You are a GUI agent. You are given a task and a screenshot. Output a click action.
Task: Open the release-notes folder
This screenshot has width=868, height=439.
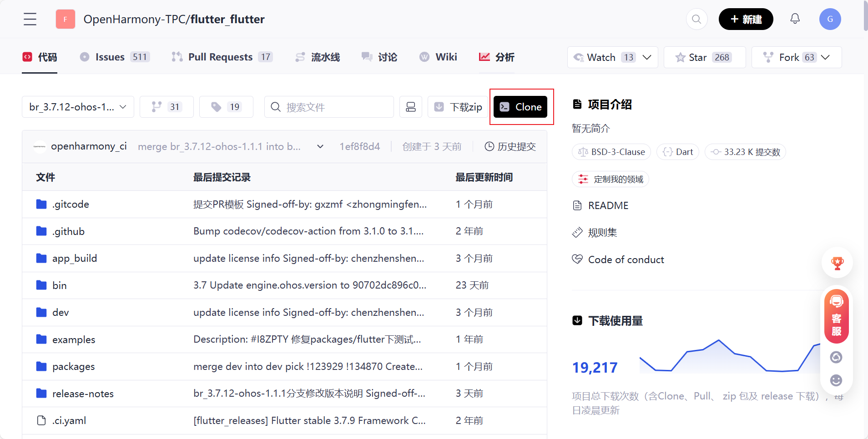pyautogui.click(x=83, y=394)
